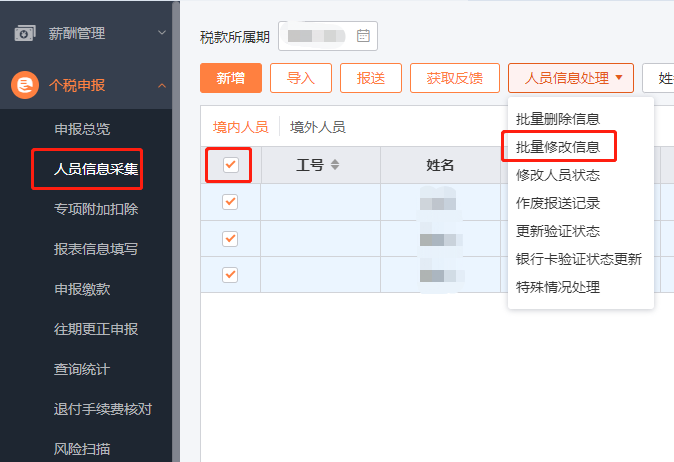Collapse the 个税申报 menu chevron
The image size is (674, 462).
tap(162, 86)
